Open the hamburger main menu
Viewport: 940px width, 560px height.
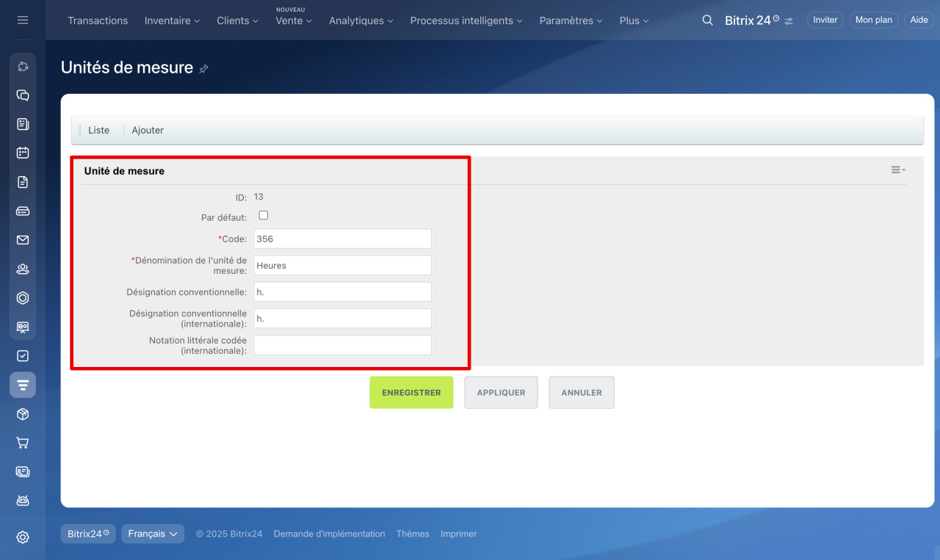[x=23, y=20]
